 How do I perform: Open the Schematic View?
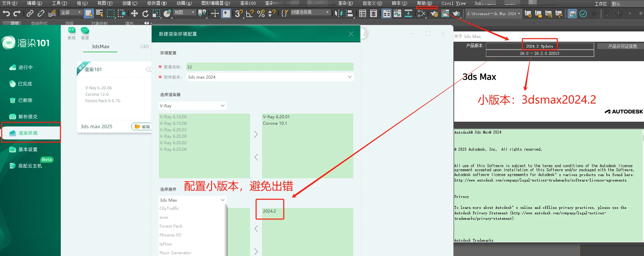(x=408, y=14)
